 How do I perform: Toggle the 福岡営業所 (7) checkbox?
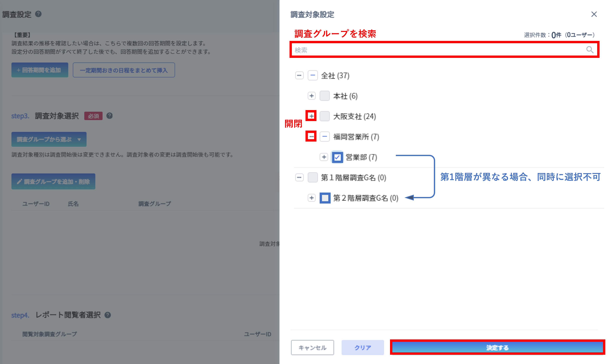point(325,136)
